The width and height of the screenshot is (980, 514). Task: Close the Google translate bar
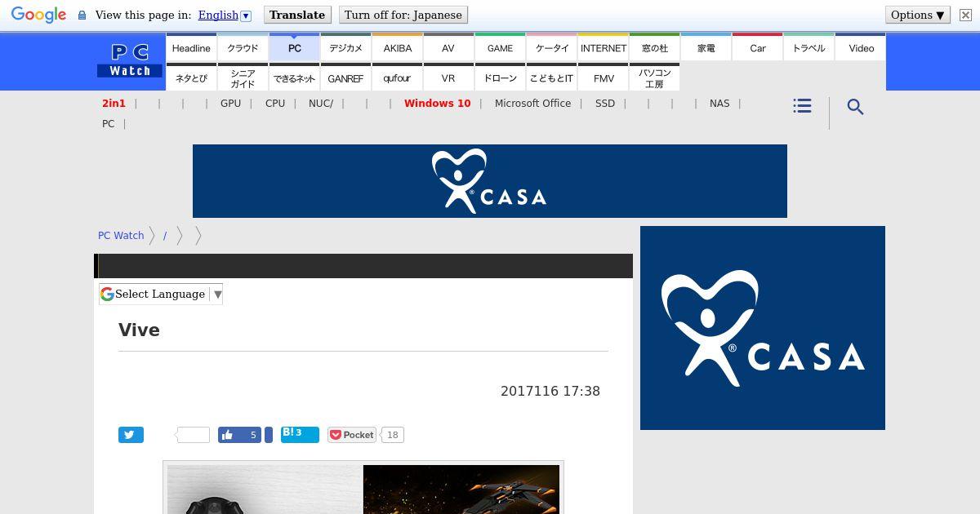click(965, 15)
